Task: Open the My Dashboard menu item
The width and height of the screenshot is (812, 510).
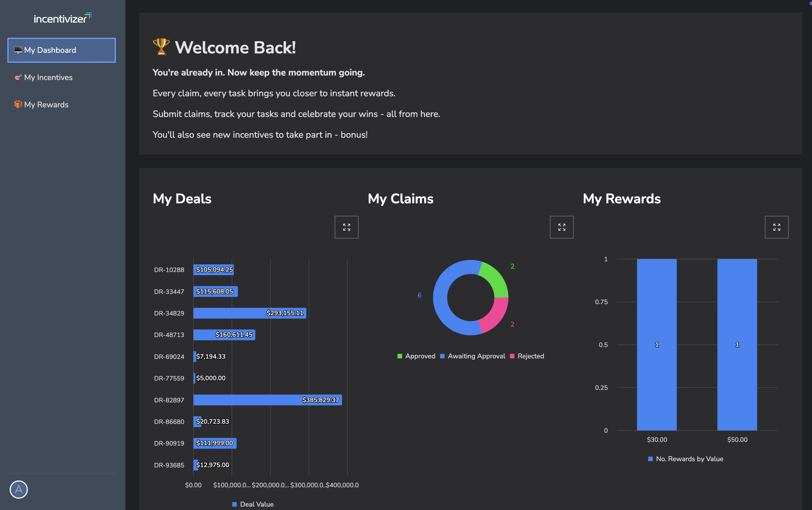Action: [x=62, y=50]
